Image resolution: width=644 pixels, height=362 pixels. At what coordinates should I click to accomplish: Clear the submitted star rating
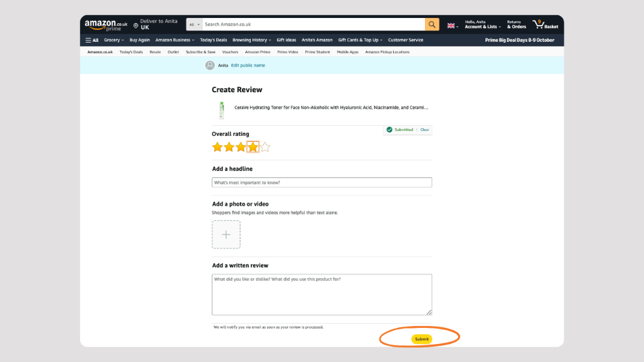coord(425,130)
